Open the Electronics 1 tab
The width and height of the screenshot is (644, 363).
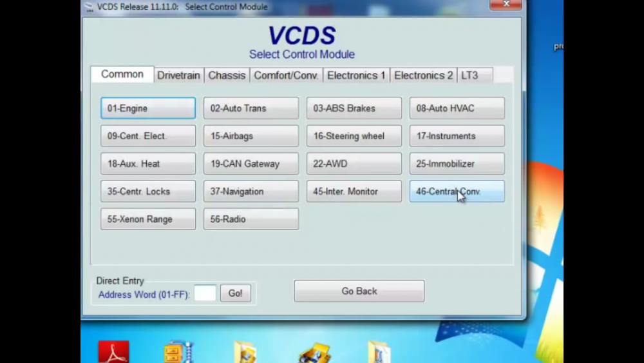pos(357,75)
